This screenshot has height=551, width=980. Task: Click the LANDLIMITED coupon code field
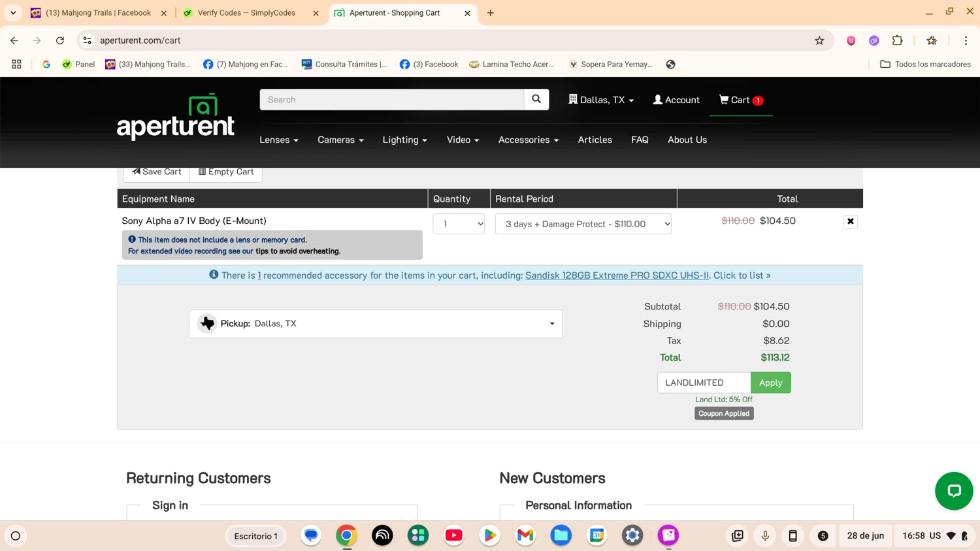pyautogui.click(x=704, y=383)
